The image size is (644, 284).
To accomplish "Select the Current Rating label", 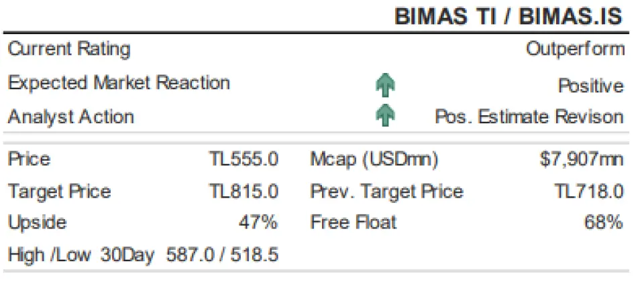I will coord(69,49).
